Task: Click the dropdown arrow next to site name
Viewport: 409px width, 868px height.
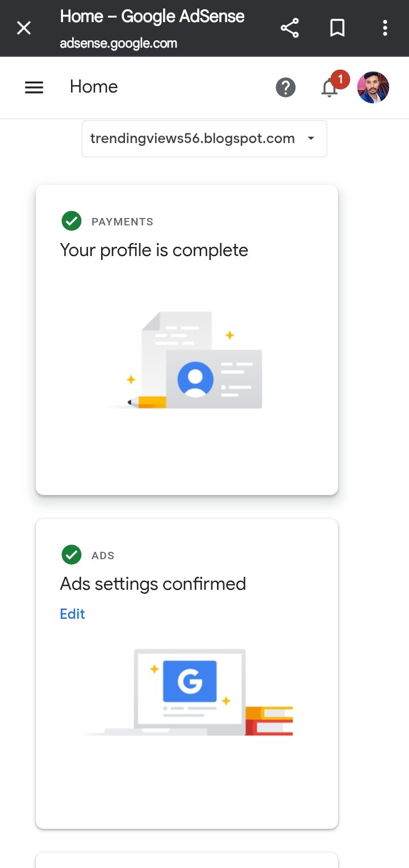Action: 311,138
